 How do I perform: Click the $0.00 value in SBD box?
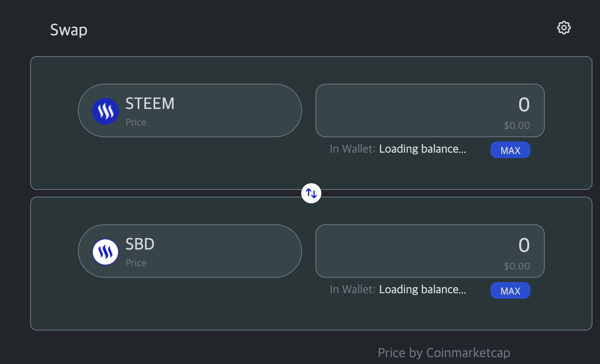[517, 267]
